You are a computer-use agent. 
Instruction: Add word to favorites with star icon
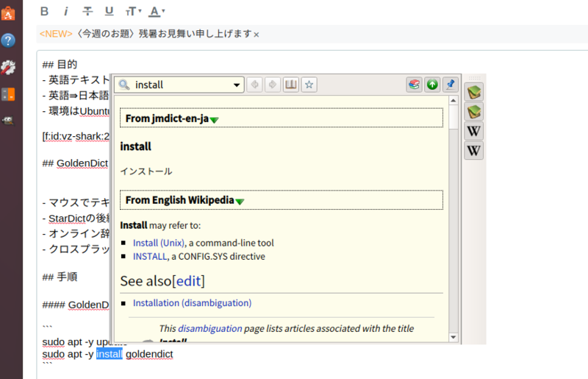pyautogui.click(x=309, y=85)
